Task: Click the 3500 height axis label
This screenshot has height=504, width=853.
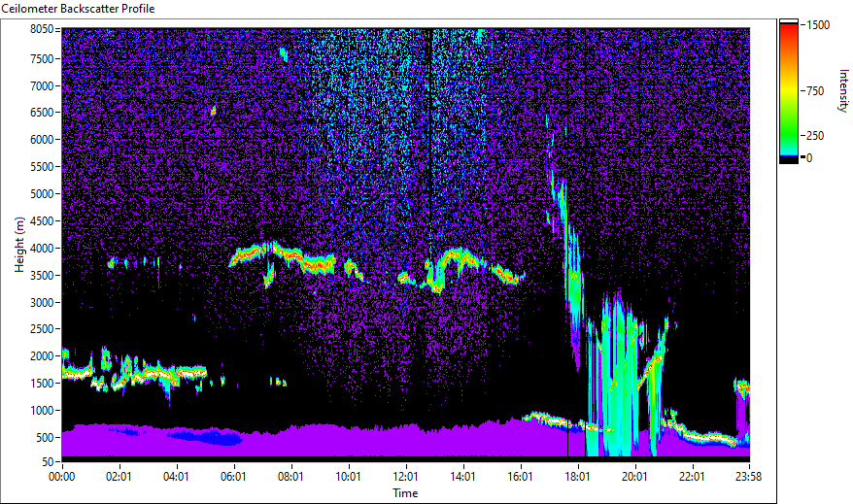Action: coord(42,276)
